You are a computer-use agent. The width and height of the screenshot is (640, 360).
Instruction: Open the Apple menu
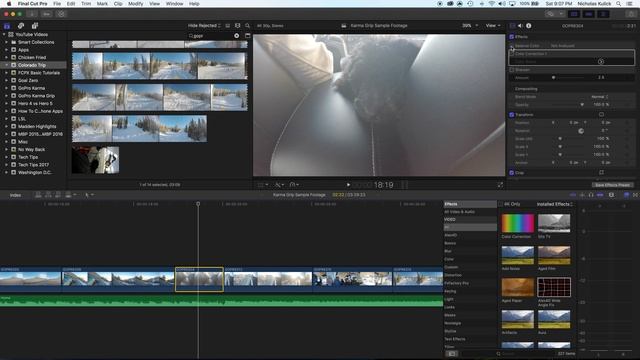pyautogui.click(x=9, y=4)
